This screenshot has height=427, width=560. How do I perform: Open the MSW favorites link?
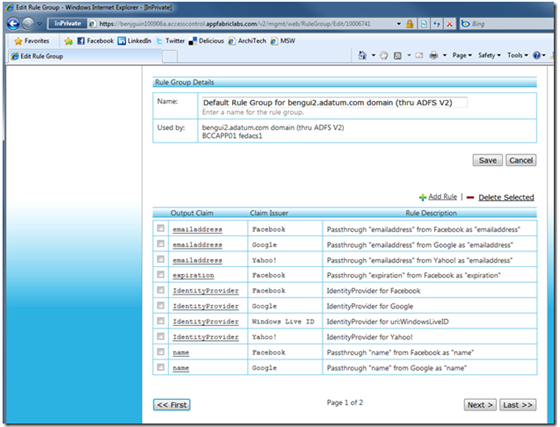pos(283,41)
